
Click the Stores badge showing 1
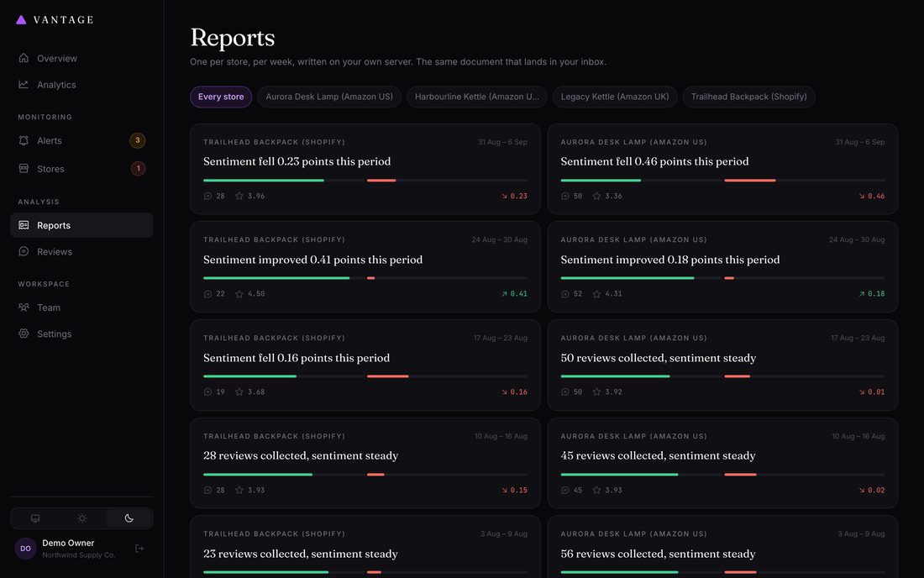[138, 169]
